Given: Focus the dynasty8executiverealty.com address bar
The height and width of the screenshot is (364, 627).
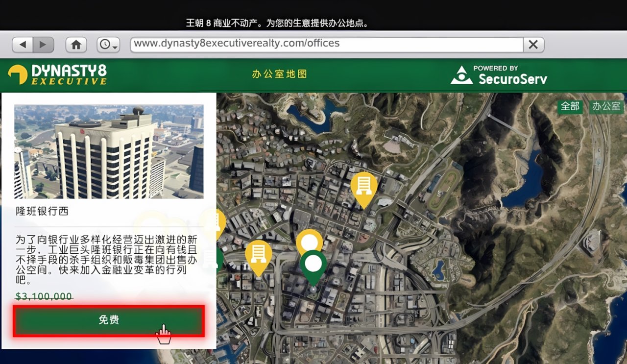Looking at the screenshot, I should pos(327,44).
